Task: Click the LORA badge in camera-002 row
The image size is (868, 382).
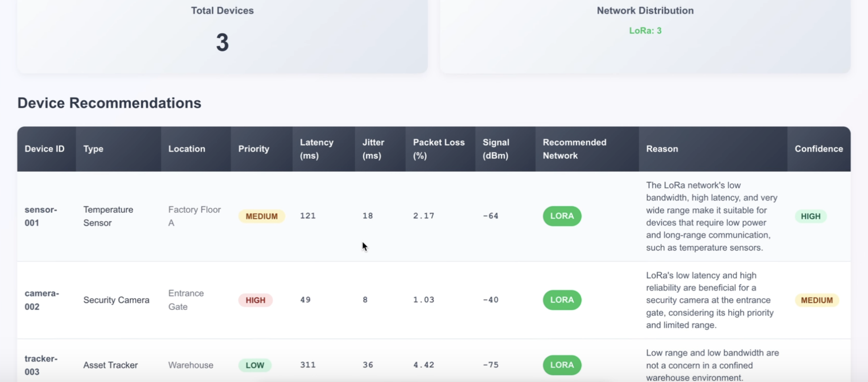Action: (562, 300)
